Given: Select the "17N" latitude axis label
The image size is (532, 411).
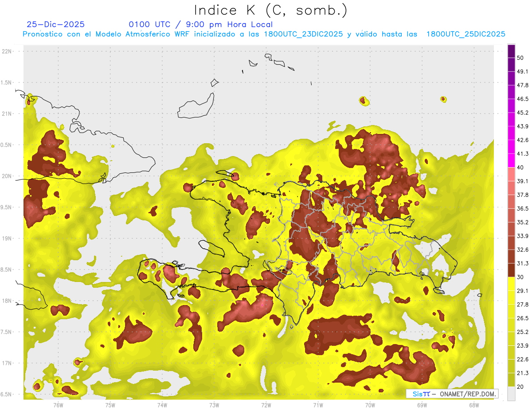Looking at the screenshot, I should (x=7, y=363).
